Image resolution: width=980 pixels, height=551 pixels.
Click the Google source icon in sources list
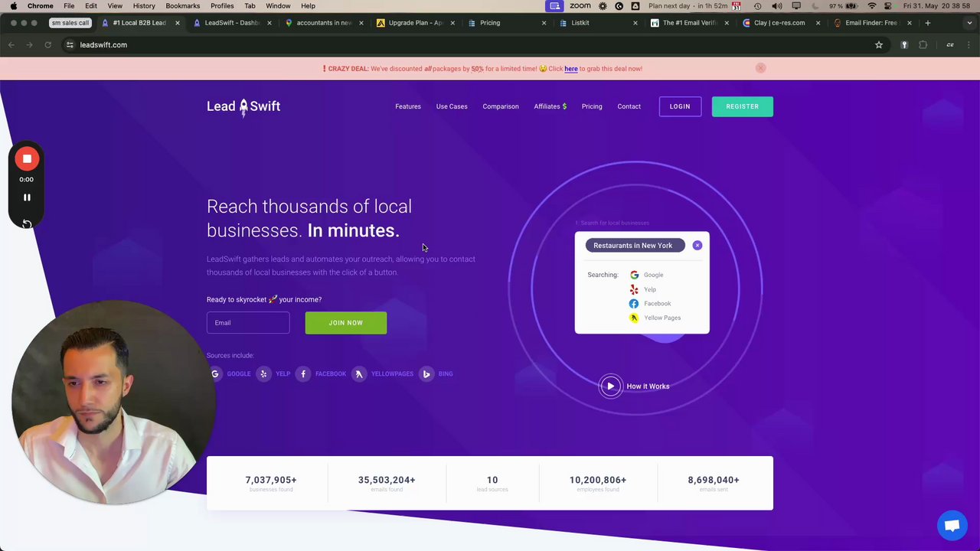215,373
